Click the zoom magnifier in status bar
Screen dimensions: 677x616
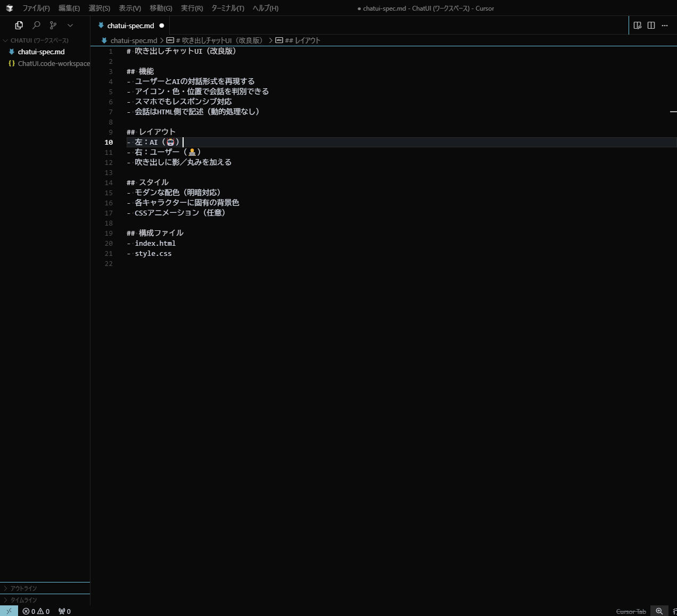pos(659,611)
